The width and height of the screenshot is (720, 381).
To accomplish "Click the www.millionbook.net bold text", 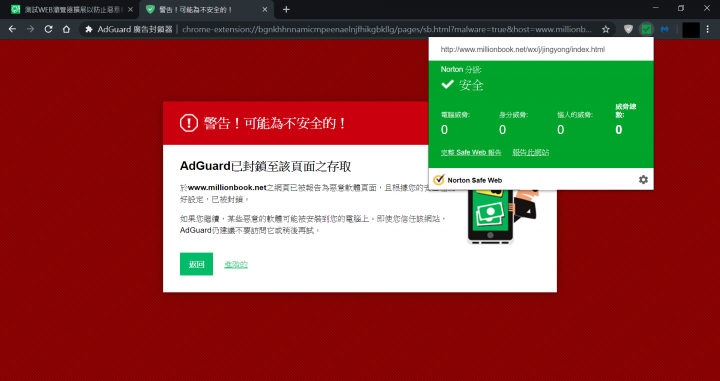I will pos(227,187).
